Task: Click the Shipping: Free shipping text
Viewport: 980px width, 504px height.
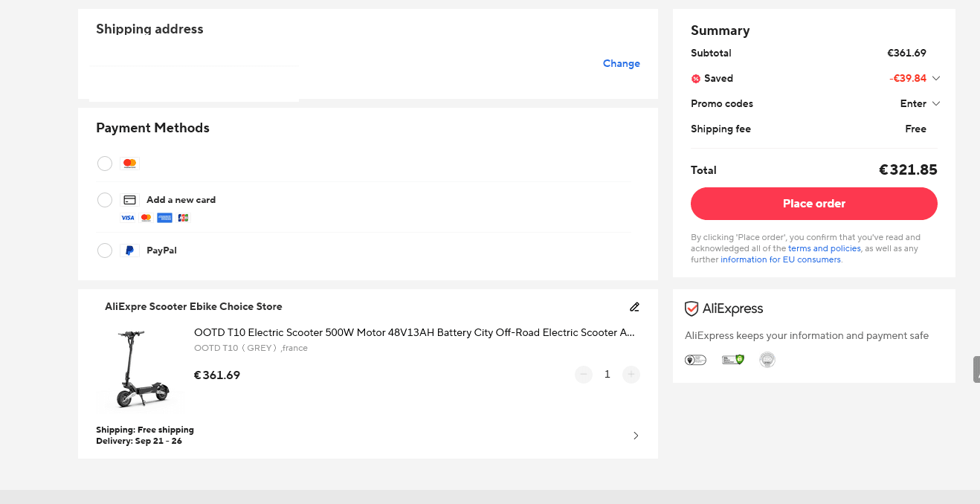Action: pos(145,430)
